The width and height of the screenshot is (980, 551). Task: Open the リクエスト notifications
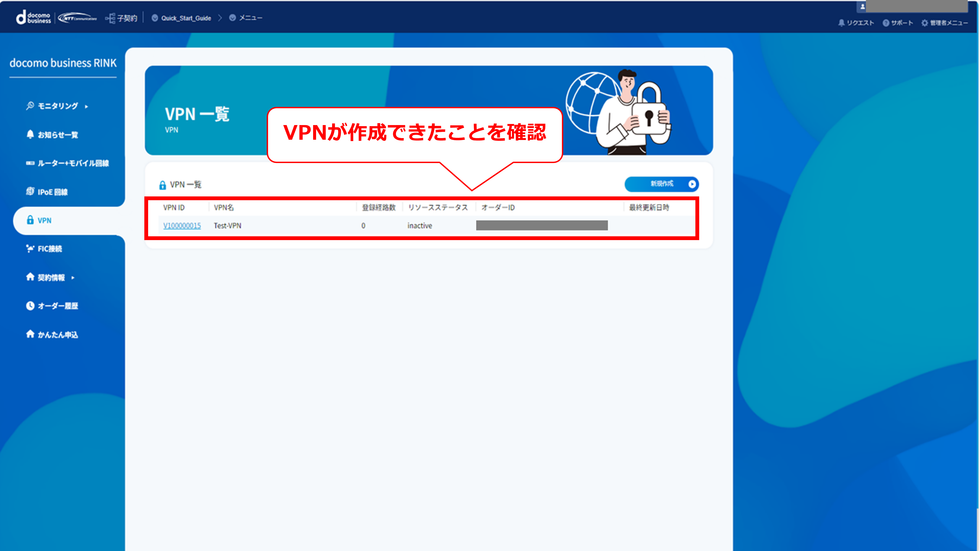click(856, 23)
